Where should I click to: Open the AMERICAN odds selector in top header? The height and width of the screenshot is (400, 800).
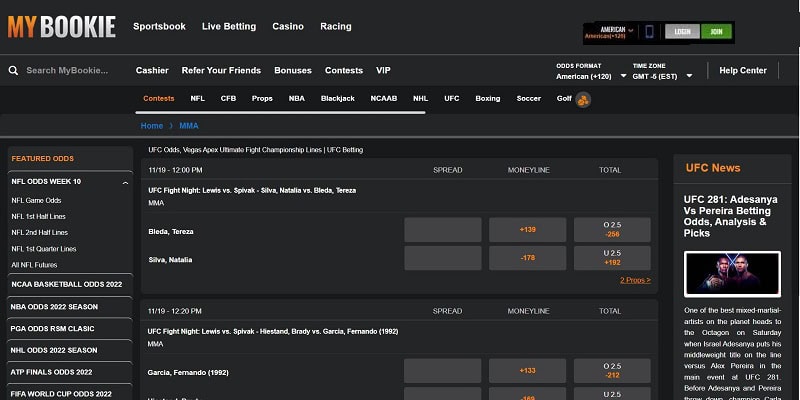tap(609, 33)
